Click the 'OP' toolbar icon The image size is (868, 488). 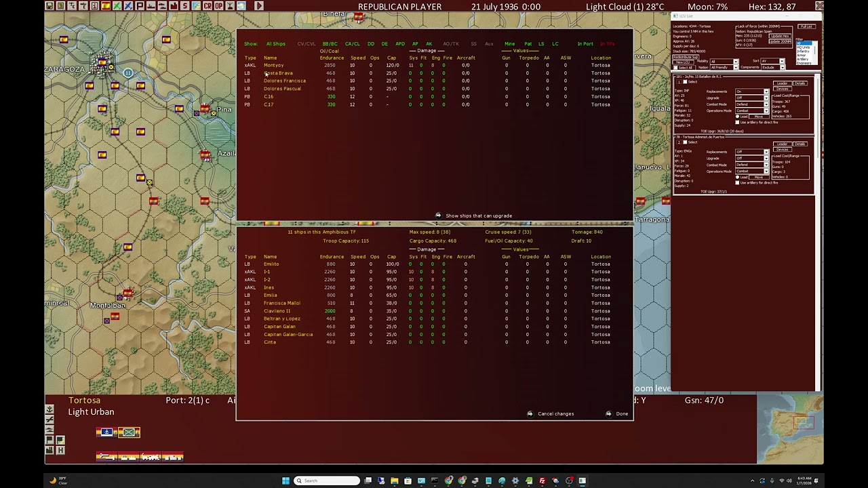pos(218,5)
